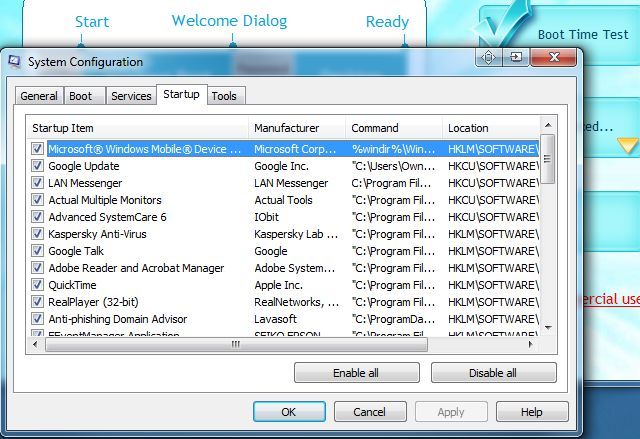Sort by Command column header
This screenshot has height=439, width=640.
394,128
